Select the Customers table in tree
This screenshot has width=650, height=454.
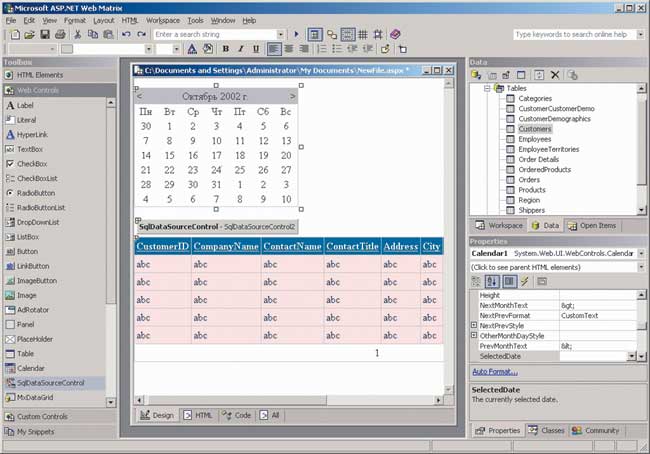535,129
